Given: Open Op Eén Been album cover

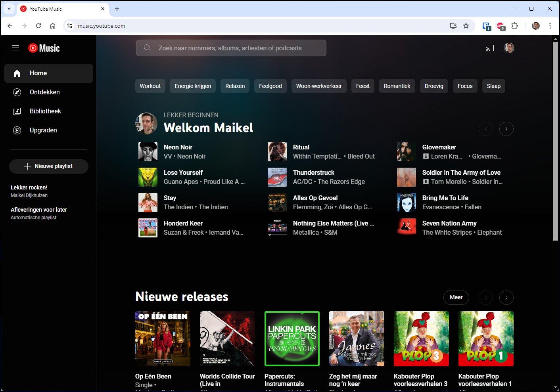Looking at the screenshot, I should 163,338.
